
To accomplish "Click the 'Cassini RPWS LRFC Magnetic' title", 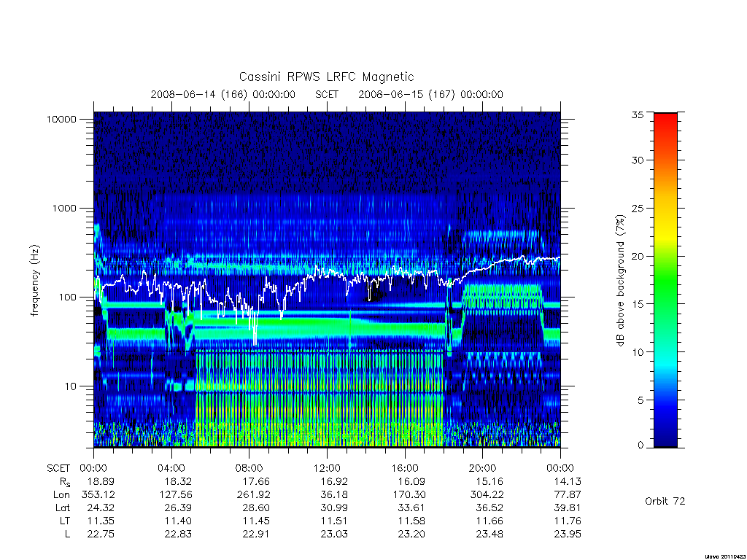I will coord(326,77).
